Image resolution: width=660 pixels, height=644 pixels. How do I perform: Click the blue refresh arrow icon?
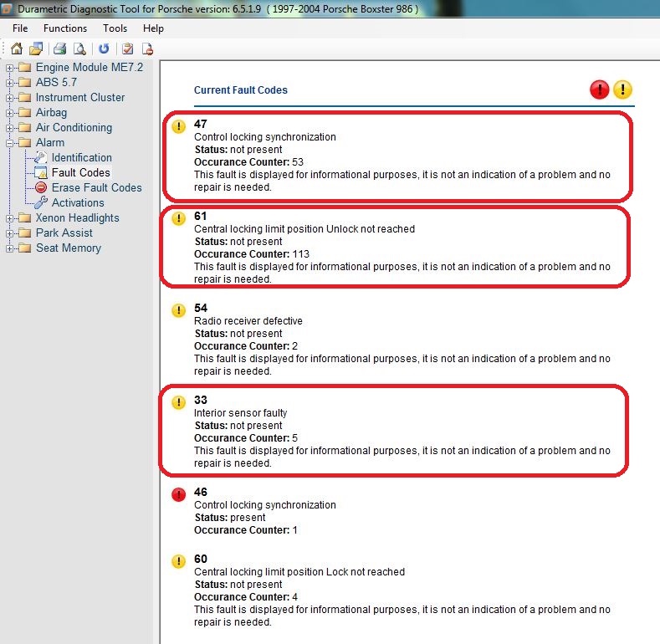point(104,49)
